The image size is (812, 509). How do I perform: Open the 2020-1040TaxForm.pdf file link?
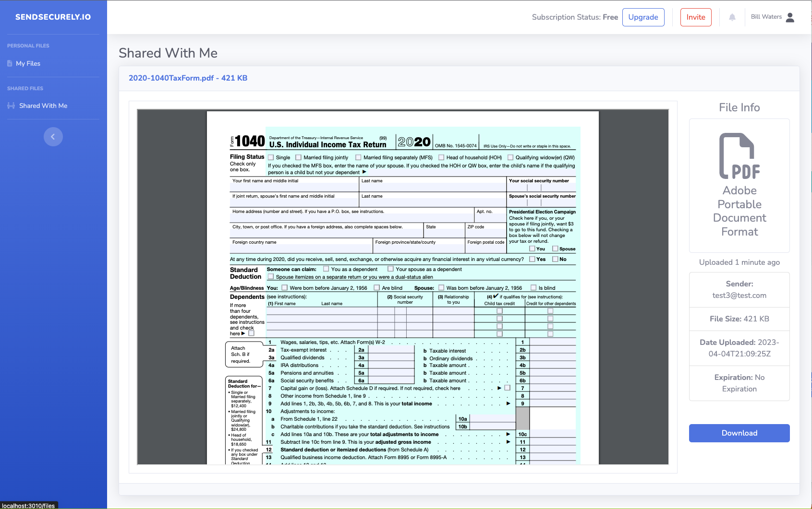(x=188, y=78)
